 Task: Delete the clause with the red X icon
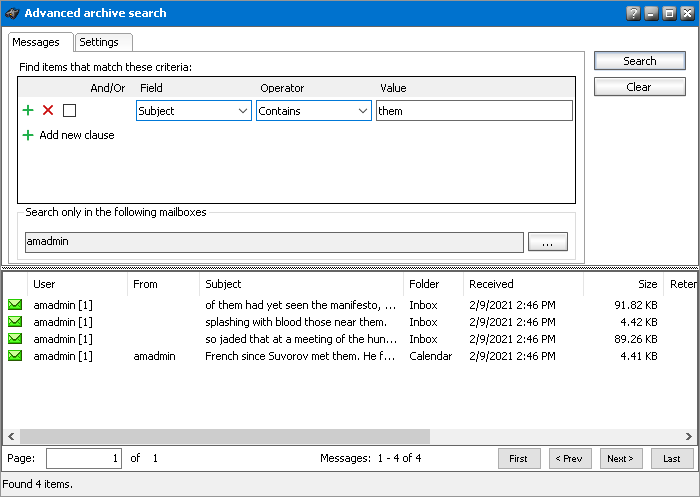click(x=48, y=111)
